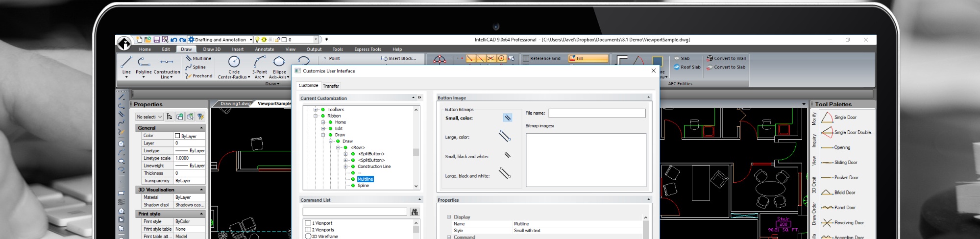Toggle the Reference Grid checkbox

click(x=526, y=58)
